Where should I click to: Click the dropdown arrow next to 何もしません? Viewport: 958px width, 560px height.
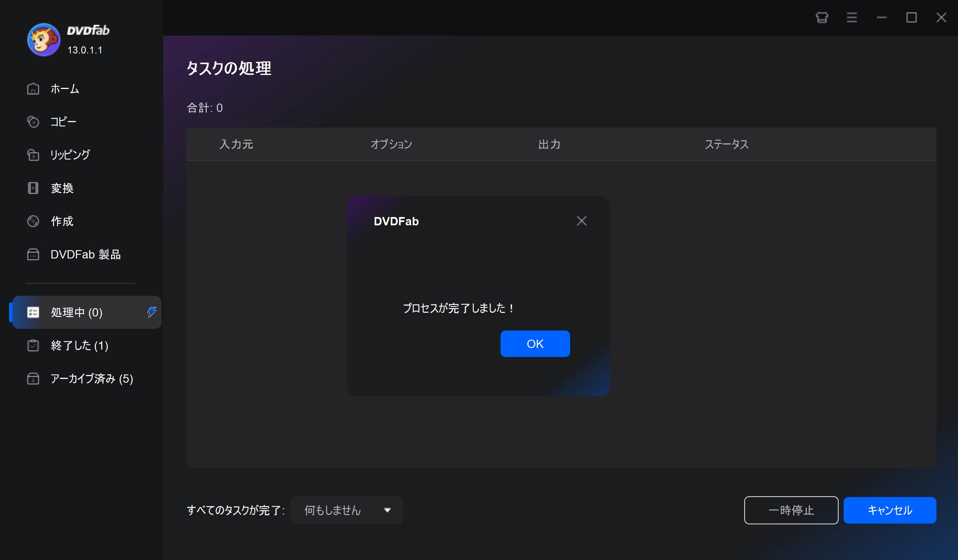tap(387, 510)
